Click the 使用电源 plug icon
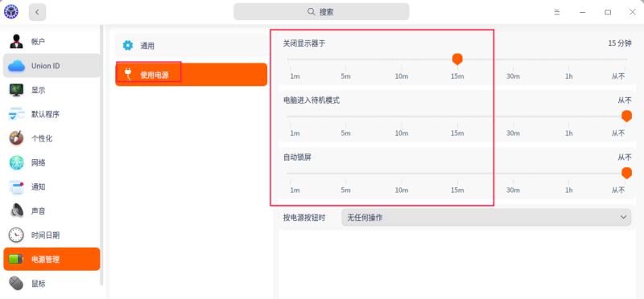Image resolution: width=644 pixels, height=299 pixels. 128,74
